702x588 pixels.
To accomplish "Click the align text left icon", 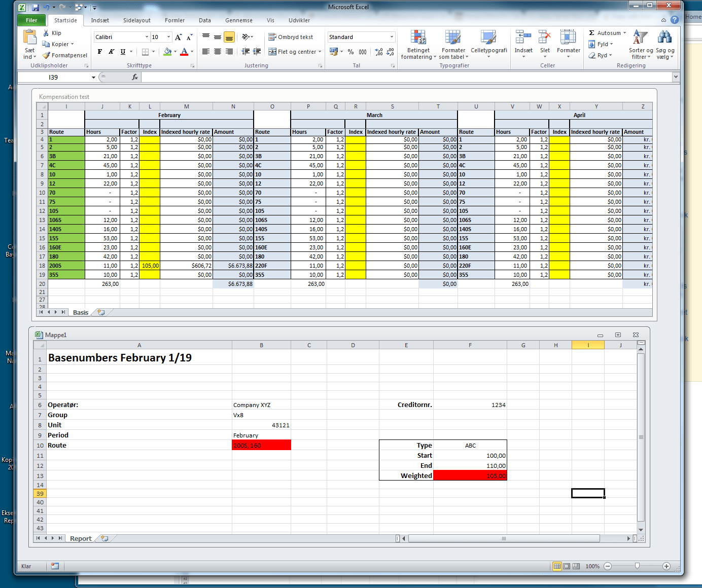I will 206,52.
